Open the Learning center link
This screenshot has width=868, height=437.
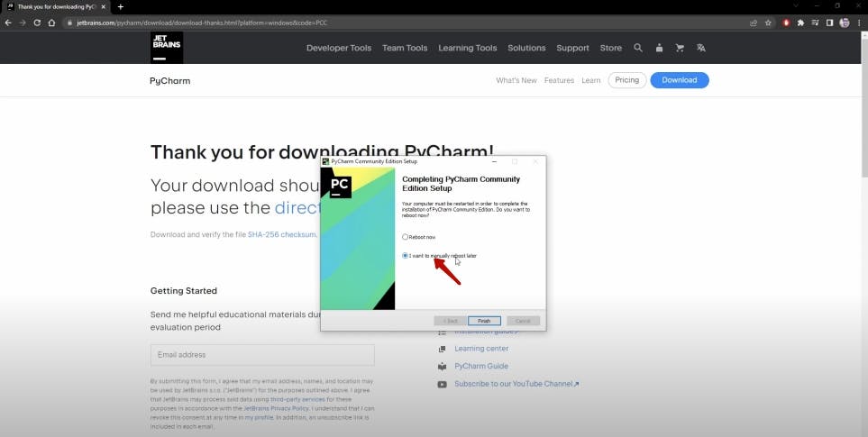point(481,349)
